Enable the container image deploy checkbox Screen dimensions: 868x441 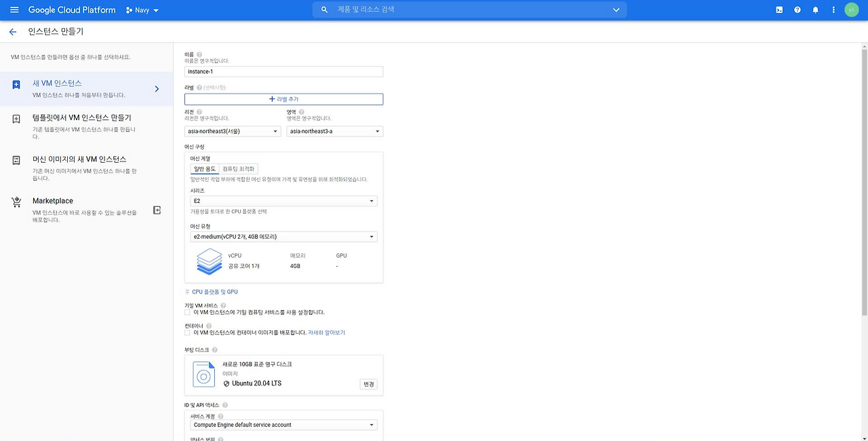tap(187, 333)
